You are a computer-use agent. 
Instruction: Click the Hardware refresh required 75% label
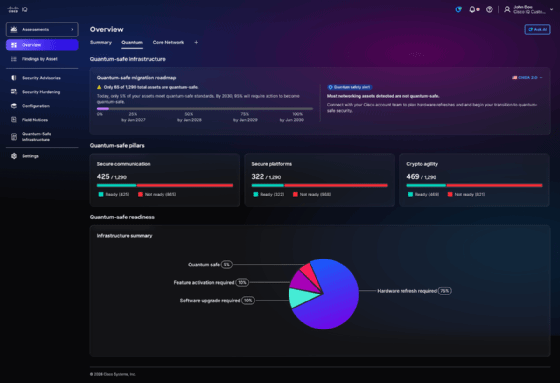pyautogui.click(x=414, y=291)
